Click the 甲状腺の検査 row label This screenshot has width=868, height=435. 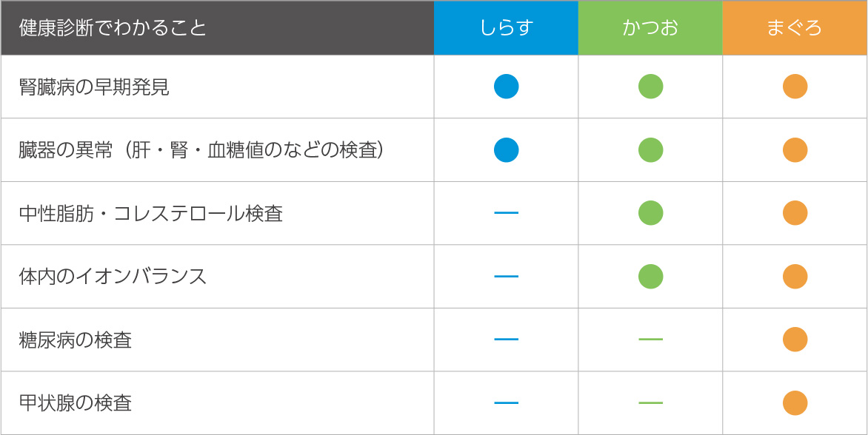coord(76,403)
